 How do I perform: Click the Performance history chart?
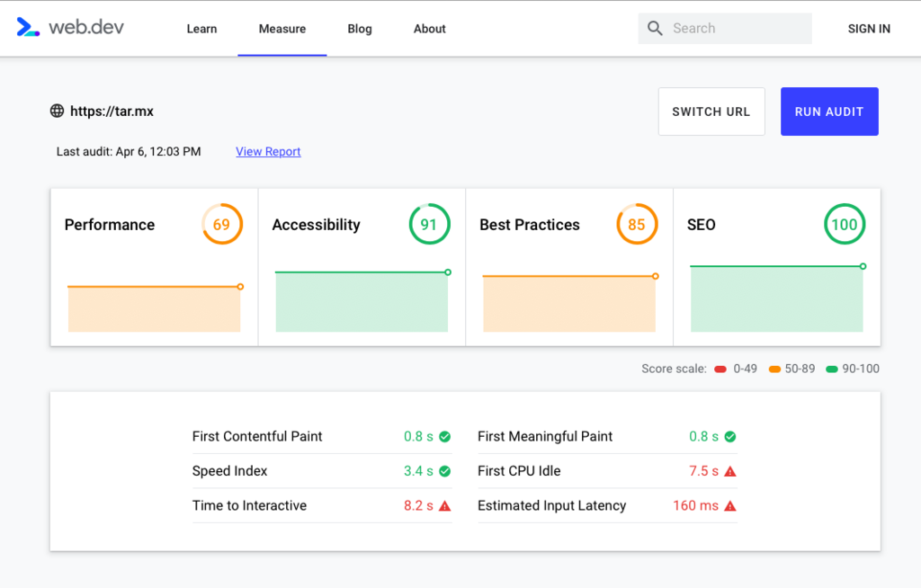155,309
